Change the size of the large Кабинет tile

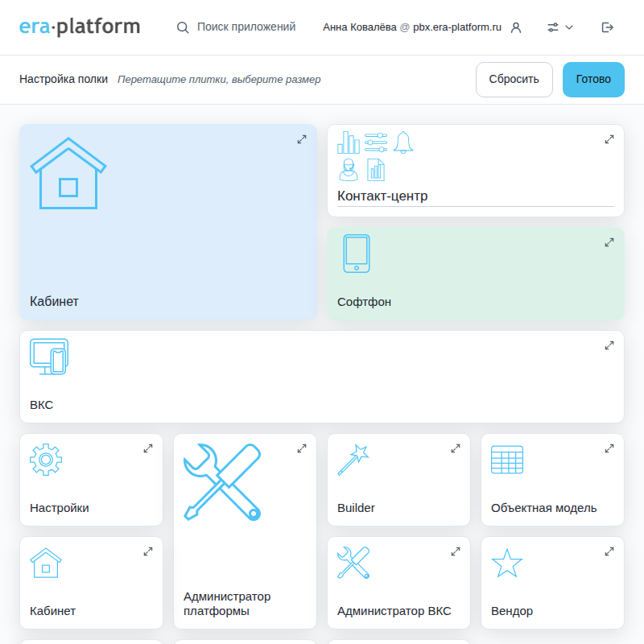click(x=302, y=139)
